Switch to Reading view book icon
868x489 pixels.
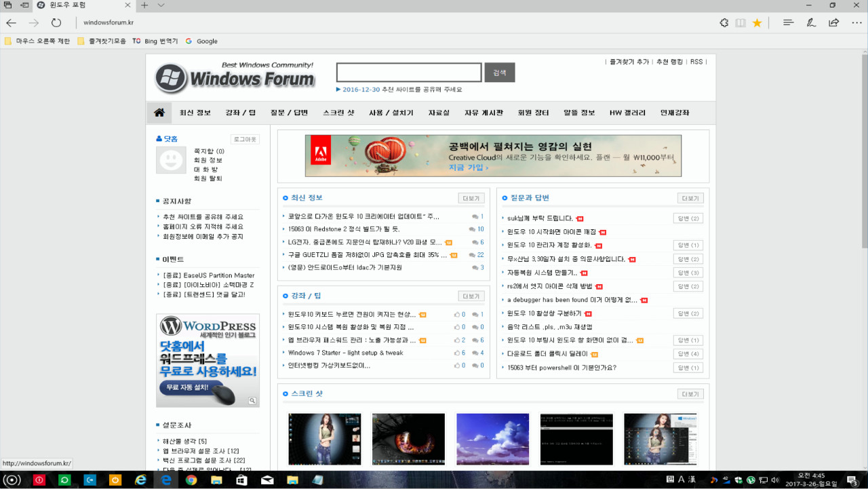coord(741,22)
